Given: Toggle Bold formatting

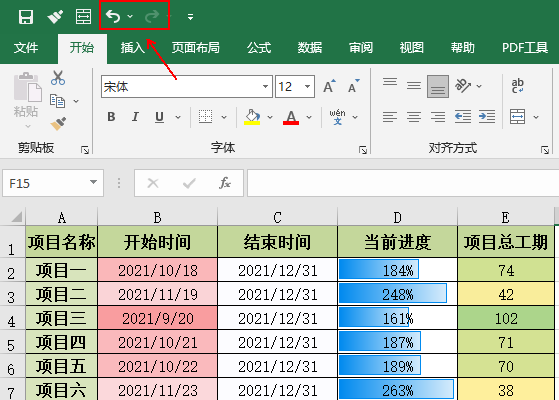Looking at the screenshot, I should (x=111, y=117).
